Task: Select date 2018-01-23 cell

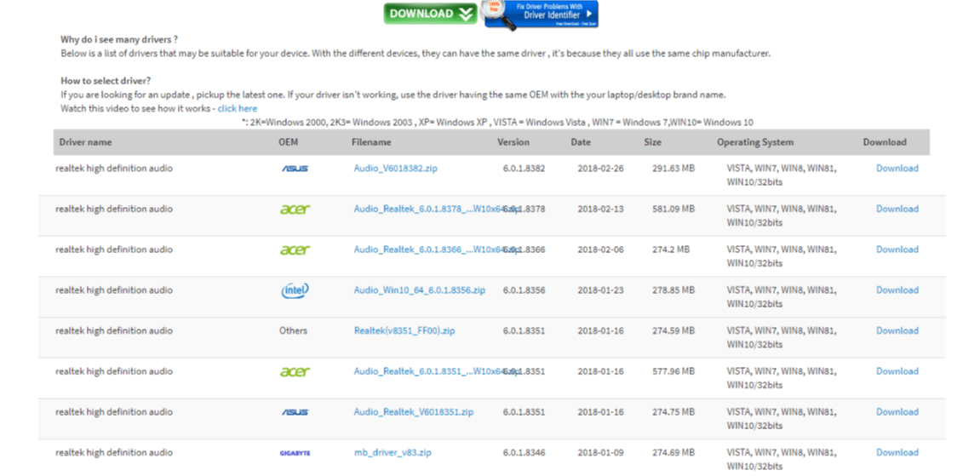Action: pos(600,290)
